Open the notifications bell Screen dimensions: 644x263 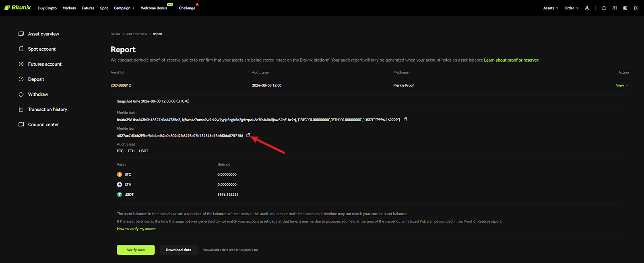pyautogui.click(x=604, y=8)
